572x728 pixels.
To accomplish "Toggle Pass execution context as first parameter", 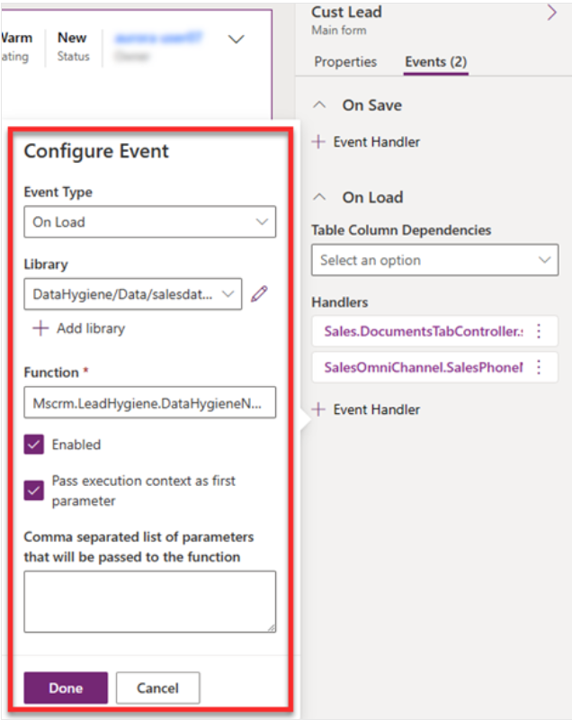I will 34,490.
